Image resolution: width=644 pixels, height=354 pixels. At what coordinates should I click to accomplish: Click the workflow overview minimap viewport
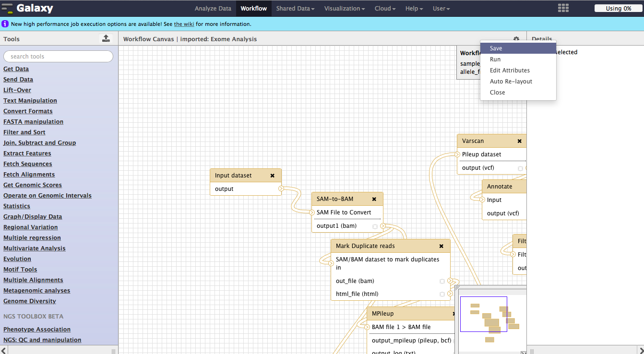click(484, 314)
